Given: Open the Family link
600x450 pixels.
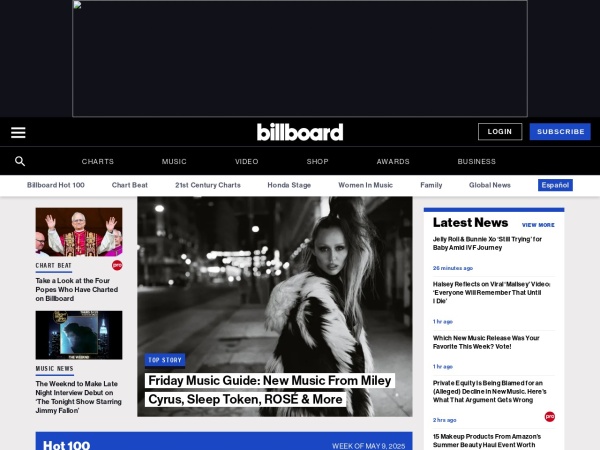Looking at the screenshot, I should point(431,185).
